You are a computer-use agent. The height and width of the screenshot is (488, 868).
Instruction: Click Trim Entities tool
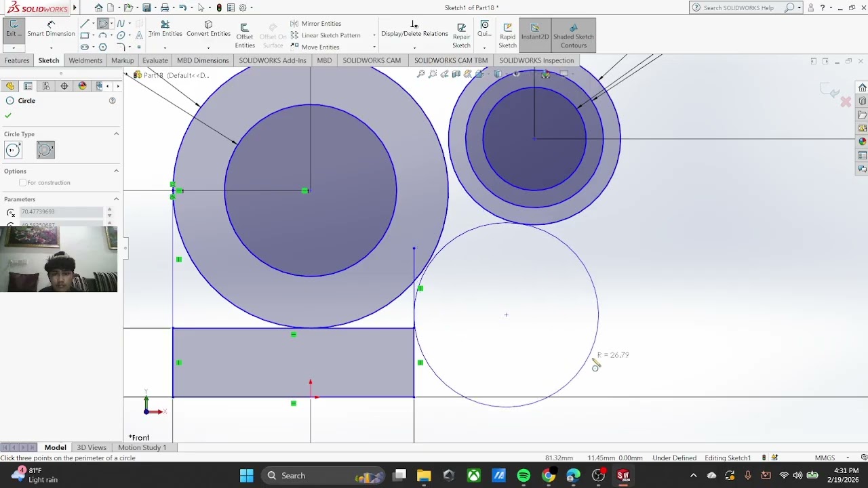point(165,30)
